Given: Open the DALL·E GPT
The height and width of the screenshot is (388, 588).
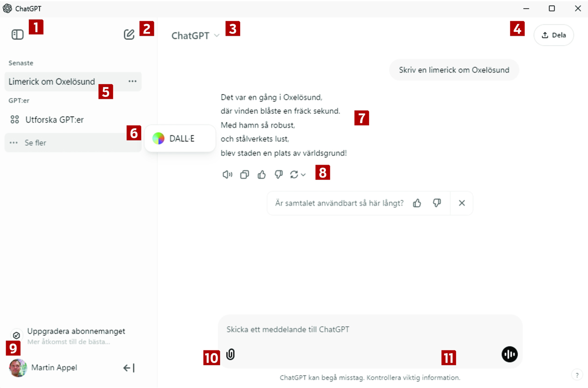Looking at the screenshot, I should point(180,139).
